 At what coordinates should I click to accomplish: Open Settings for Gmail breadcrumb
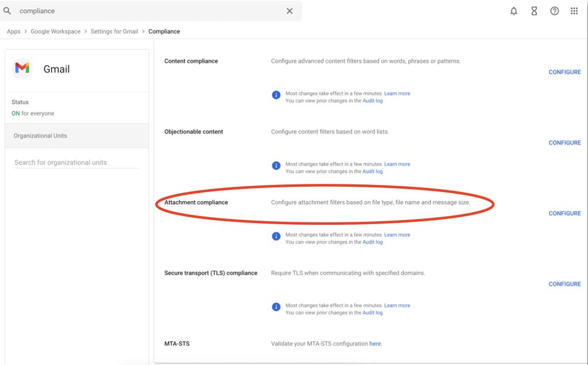(x=114, y=32)
